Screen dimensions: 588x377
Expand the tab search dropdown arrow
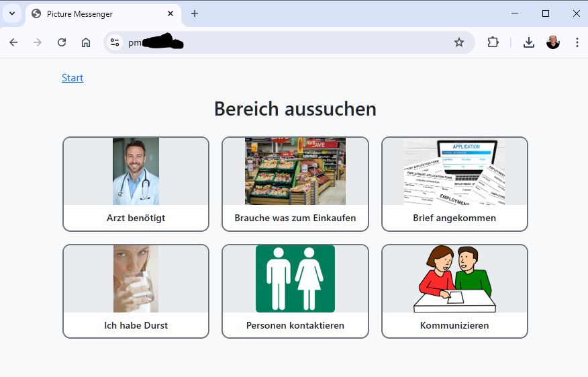pyautogui.click(x=12, y=13)
